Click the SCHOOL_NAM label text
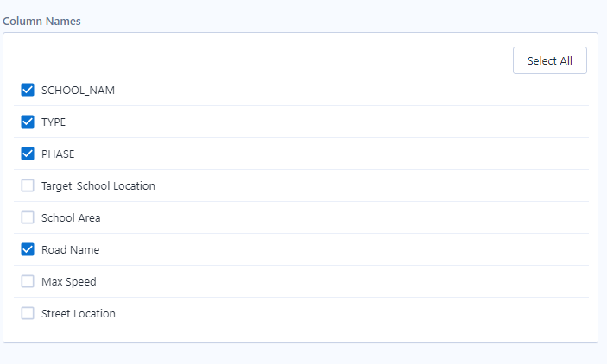 [78, 91]
